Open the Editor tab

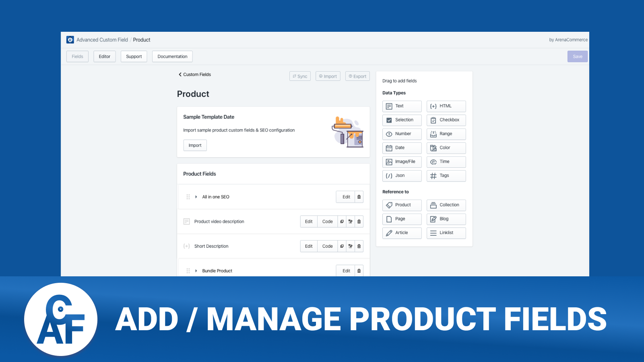105,57
